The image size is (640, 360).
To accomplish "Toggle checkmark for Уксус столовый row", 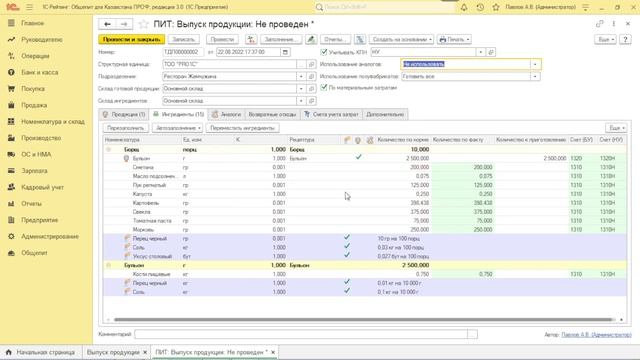I will (x=347, y=255).
